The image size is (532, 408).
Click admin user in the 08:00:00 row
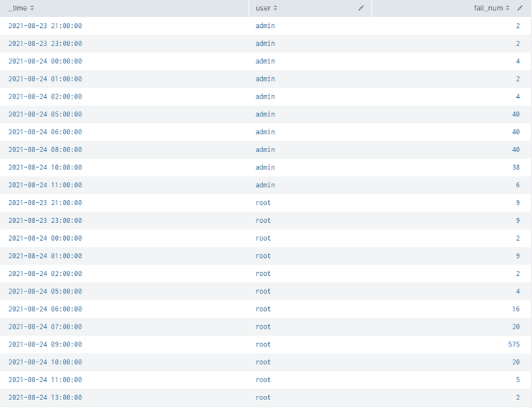click(x=265, y=149)
